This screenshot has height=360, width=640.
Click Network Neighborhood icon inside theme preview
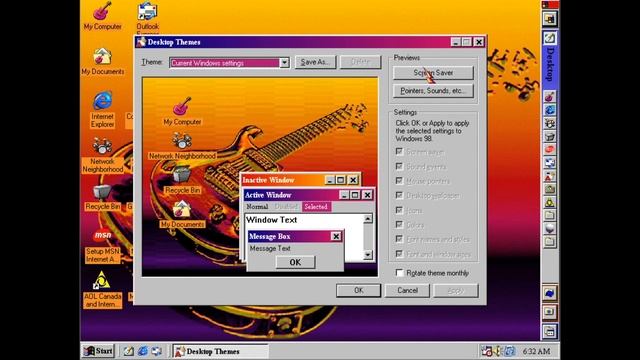182,141
